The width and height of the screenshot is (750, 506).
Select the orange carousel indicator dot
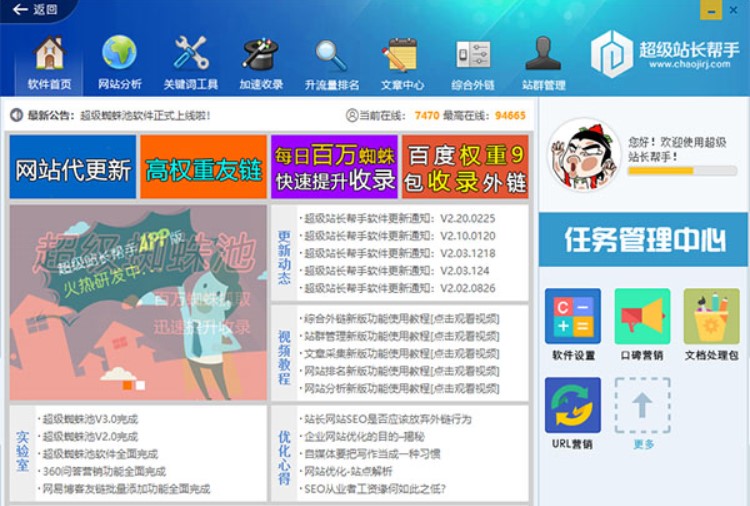[127, 385]
